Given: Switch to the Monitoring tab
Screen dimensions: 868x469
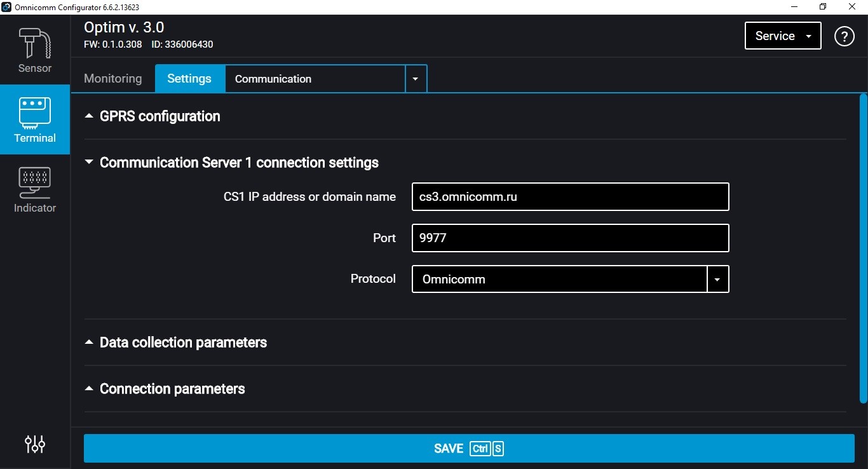Looking at the screenshot, I should (x=112, y=78).
